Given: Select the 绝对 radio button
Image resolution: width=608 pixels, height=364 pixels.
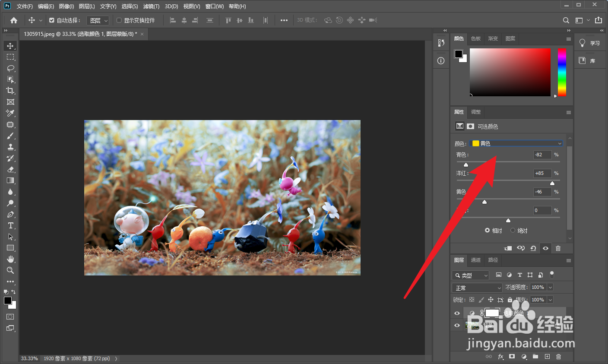Looking at the screenshot, I should [513, 231].
